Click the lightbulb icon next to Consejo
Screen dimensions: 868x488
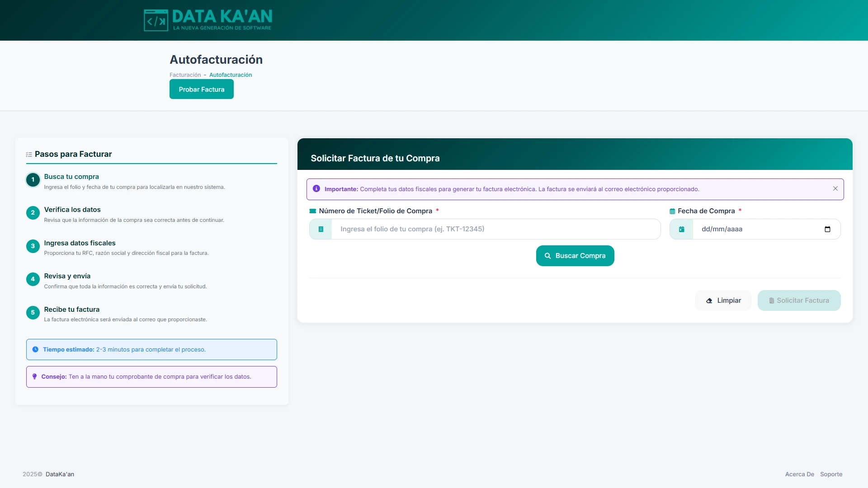click(35, 376)
